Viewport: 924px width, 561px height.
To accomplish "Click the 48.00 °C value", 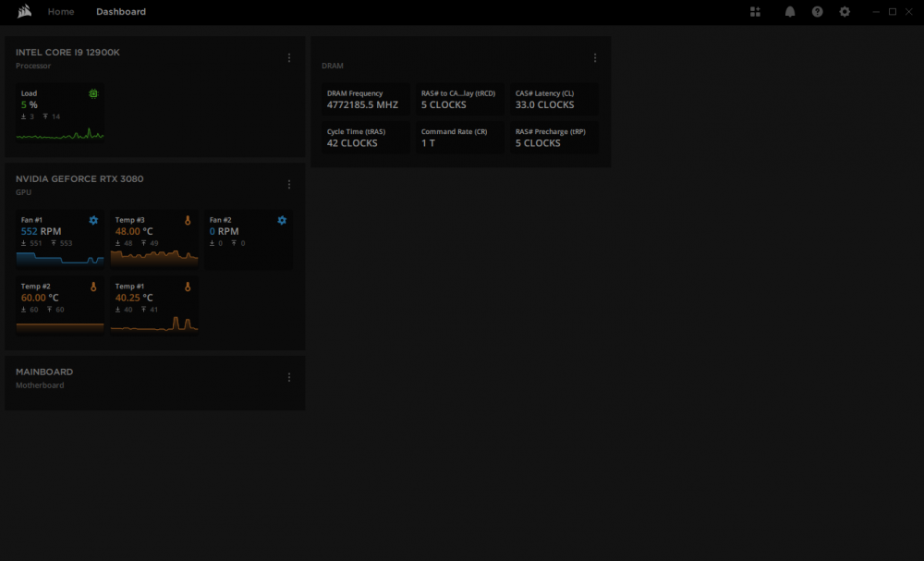I will (x=134, y=232).
